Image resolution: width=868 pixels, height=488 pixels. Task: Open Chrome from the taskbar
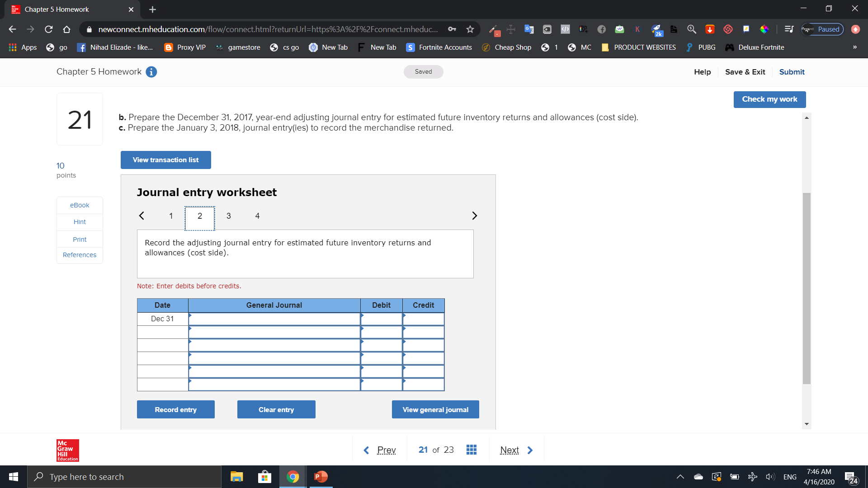pos(292,476)
